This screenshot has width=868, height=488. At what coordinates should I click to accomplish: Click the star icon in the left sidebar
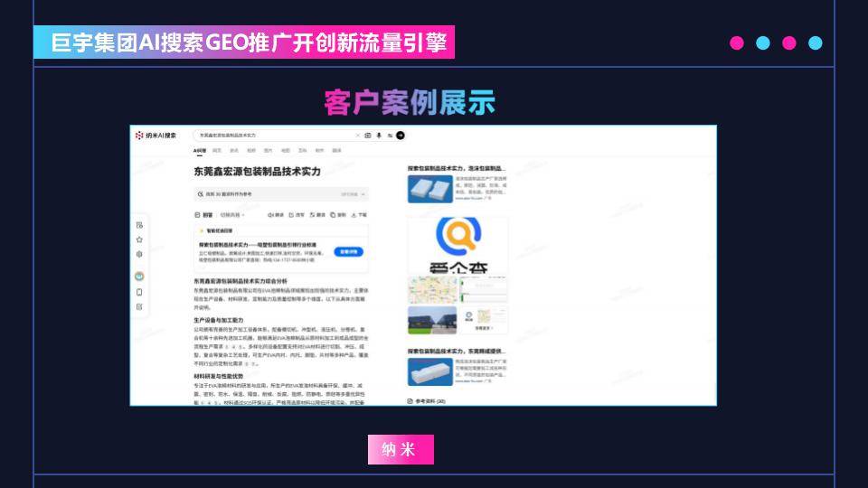point(139,239)
